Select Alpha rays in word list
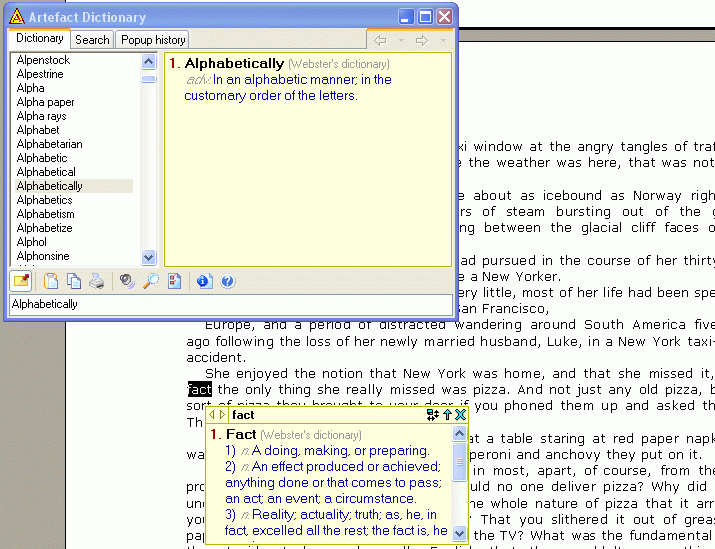The height and width of the screenshot is (549, 715). point(41,116)
